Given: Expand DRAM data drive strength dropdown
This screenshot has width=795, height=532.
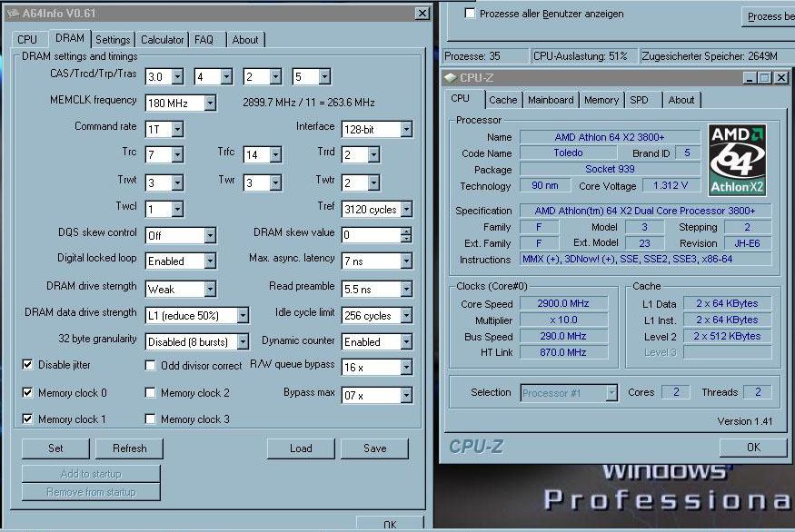Looking at the screenshot, I should point(243,315).
